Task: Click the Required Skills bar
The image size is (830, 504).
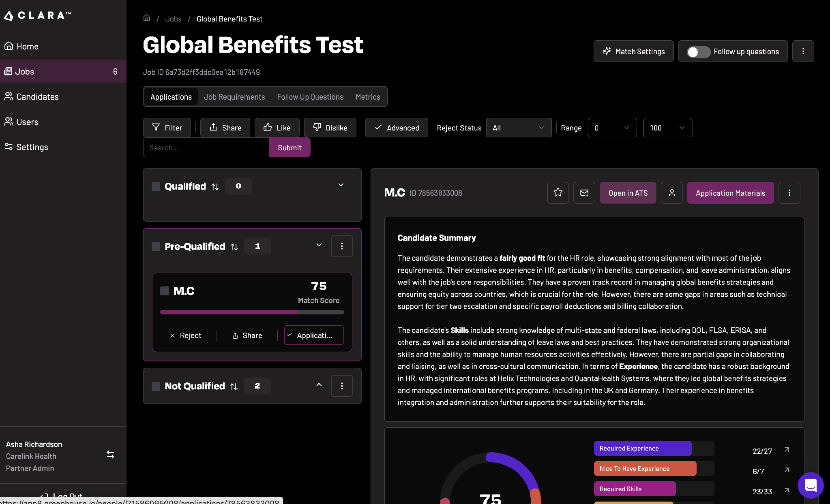Action: point(654,489)
